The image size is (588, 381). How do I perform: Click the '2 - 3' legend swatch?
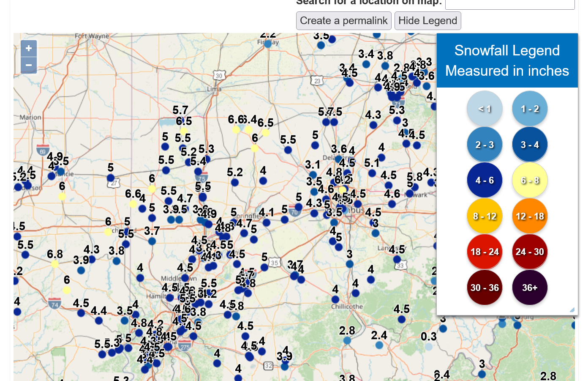(x=485, y=145)
